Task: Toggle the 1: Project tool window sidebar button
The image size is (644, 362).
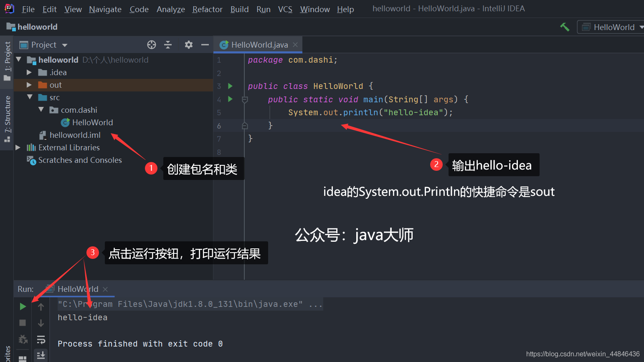Action: pos(7,61)
